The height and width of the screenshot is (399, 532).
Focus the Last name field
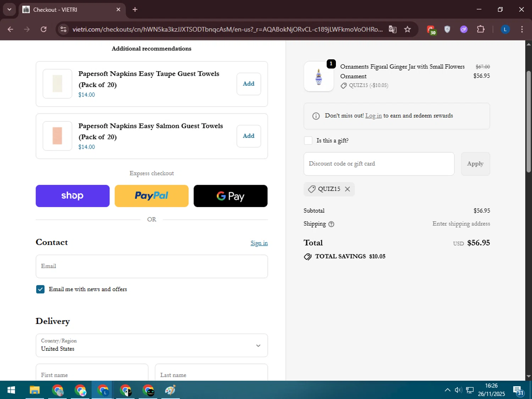click(211, 372)
